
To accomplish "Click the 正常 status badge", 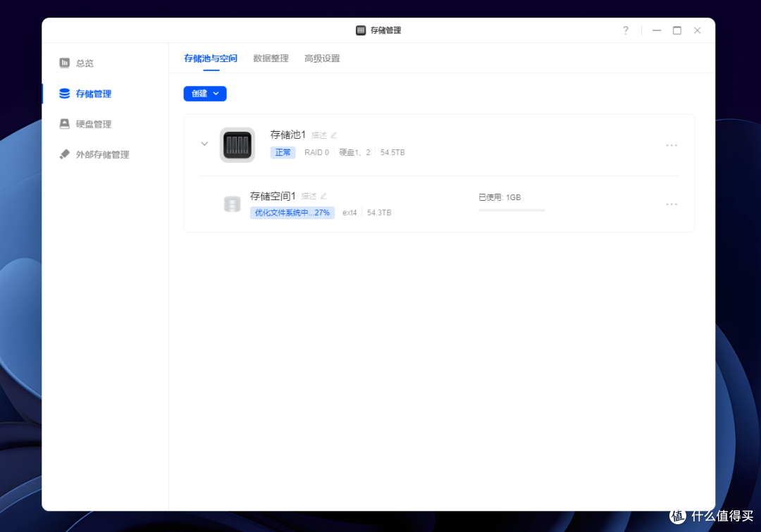I will (283, 152).
